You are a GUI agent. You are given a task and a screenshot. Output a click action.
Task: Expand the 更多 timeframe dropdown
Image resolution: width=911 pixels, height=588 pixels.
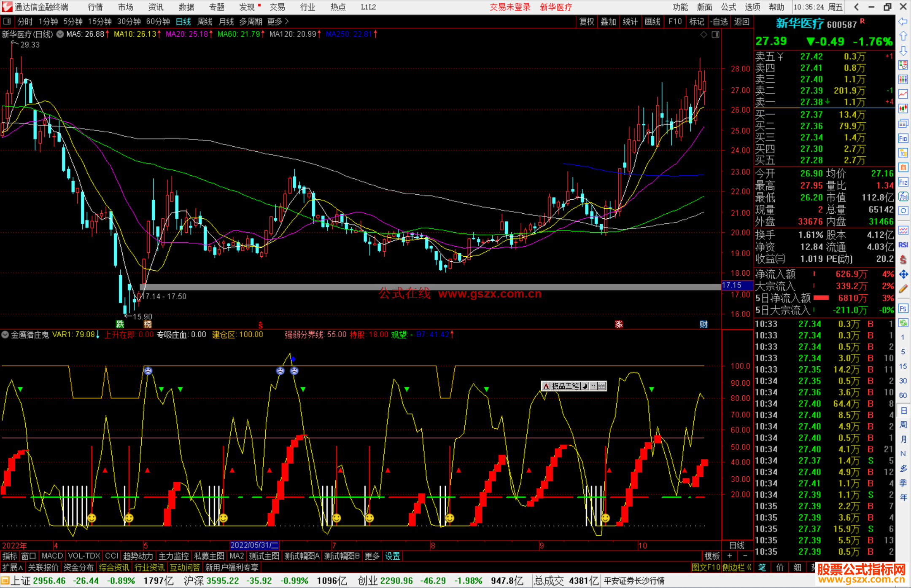pos(278,21)
